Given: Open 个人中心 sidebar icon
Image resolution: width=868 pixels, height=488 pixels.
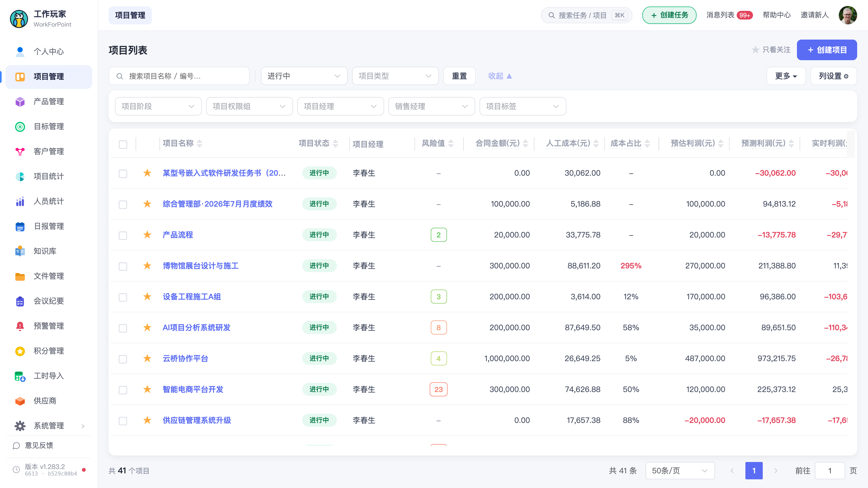Looking at the screenshot, I should pyautogui.click(x=20, y=52).
